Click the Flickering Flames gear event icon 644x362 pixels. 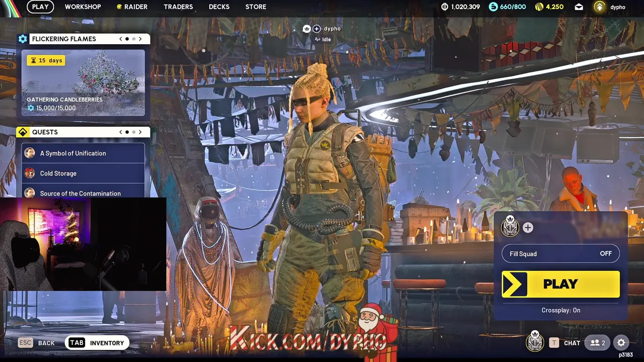tap(23, 39)
